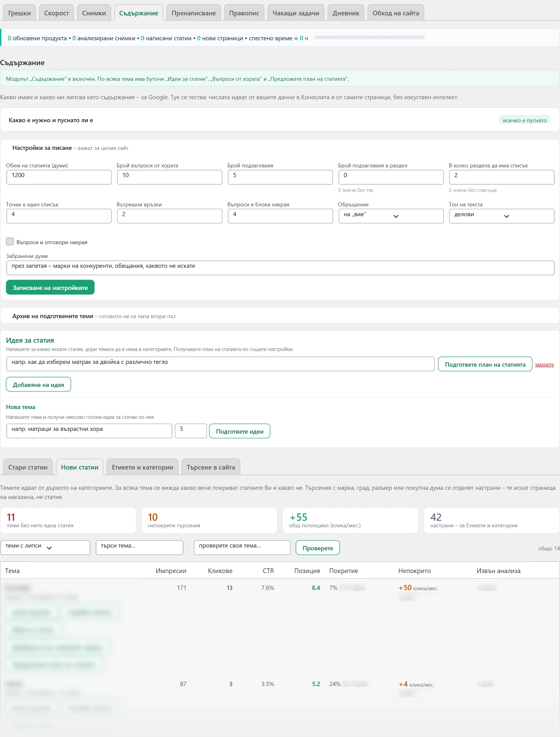This screenshot has height=737, width=560.
Task: Focus the "Обем на статията (думи)" field
Action: coord(59,177)
